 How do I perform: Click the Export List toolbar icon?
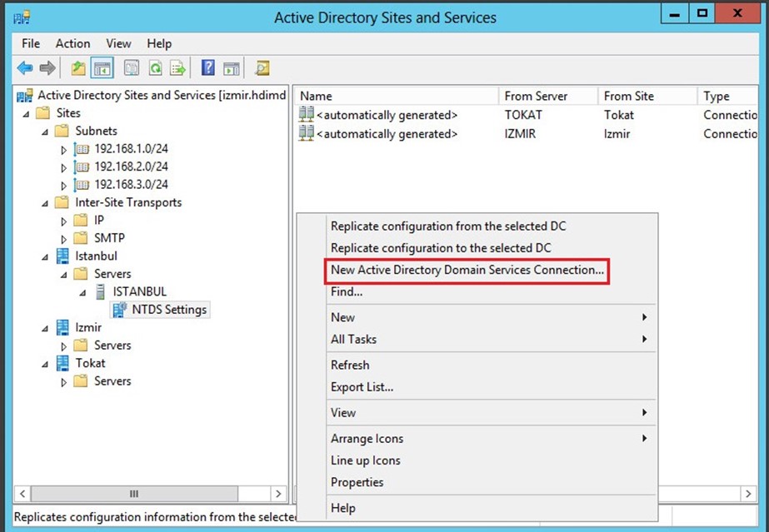(177, 68)
